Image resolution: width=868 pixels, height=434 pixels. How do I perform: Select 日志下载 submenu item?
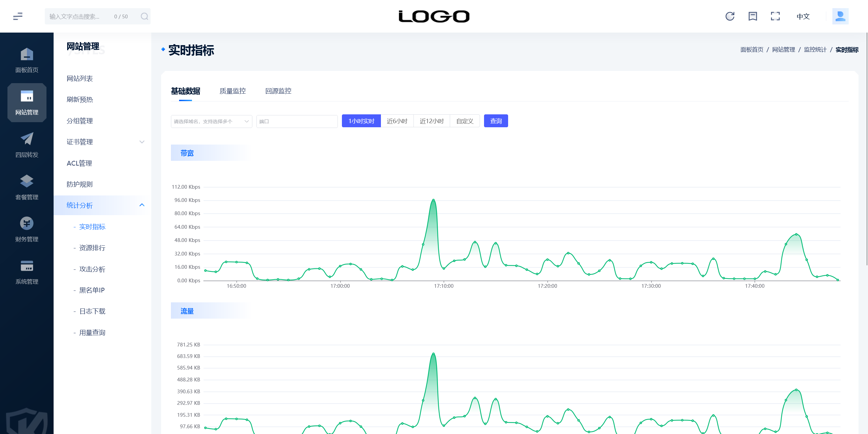[92, 311]
